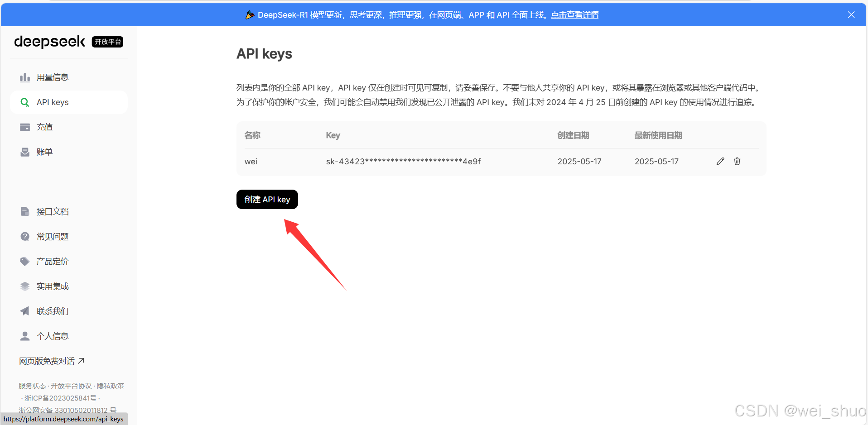Screen dimensions: 868x425
Task: Open 常见问题 in the sidebar
Action: click(69, 236)
